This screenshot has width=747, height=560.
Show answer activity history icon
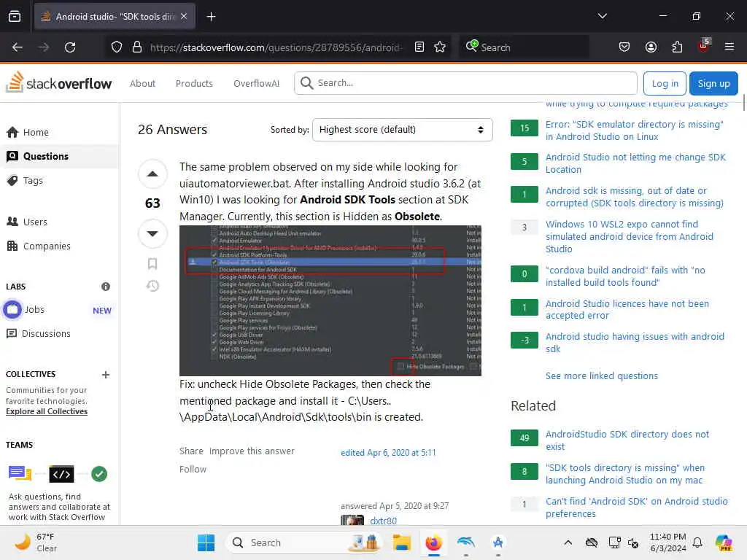click(x=152, y=286)
